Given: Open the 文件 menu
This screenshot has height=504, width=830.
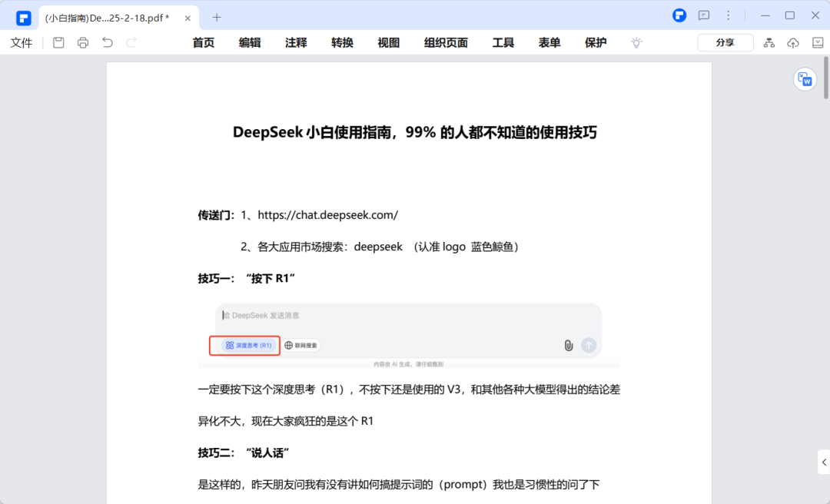Looking at the screenshot, I should pyautogui.click(x=22, y=43).
